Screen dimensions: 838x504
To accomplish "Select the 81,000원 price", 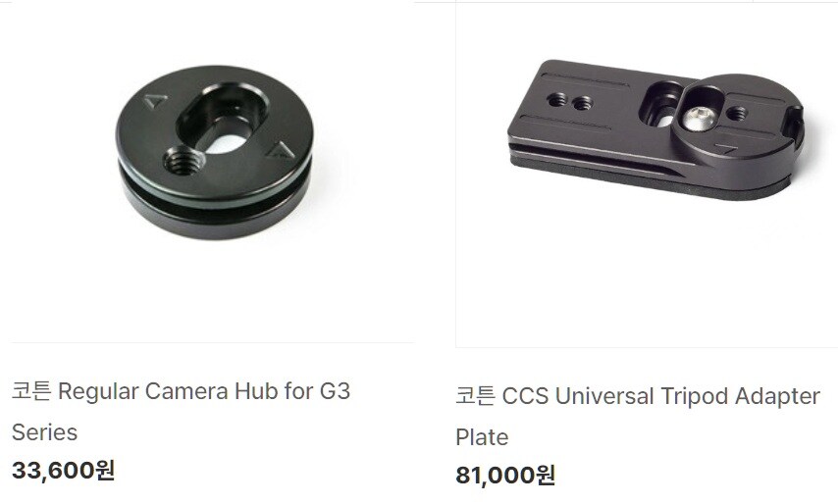I will [505, 476].
